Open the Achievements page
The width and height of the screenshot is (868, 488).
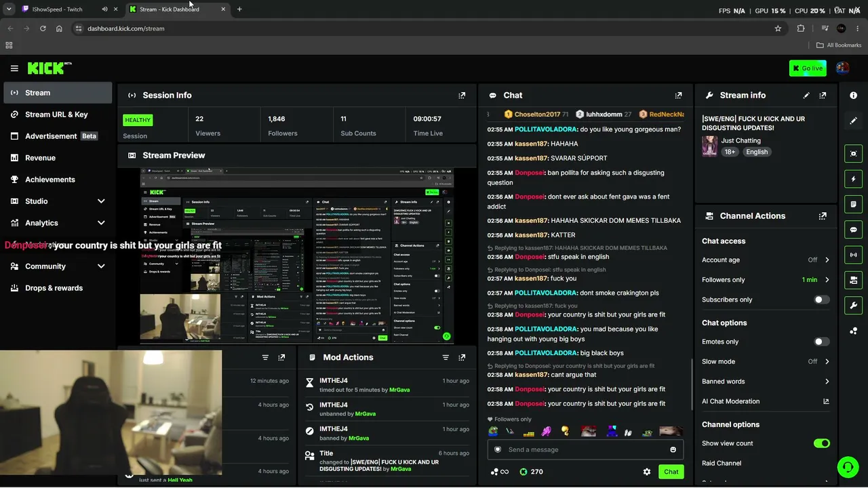[x=58, y=180]
